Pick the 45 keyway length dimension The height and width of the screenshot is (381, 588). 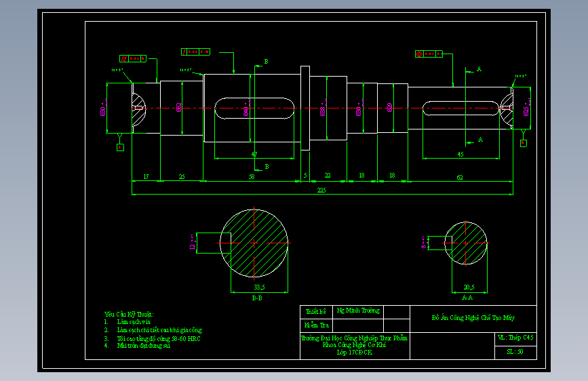click(x=460, y=154)
